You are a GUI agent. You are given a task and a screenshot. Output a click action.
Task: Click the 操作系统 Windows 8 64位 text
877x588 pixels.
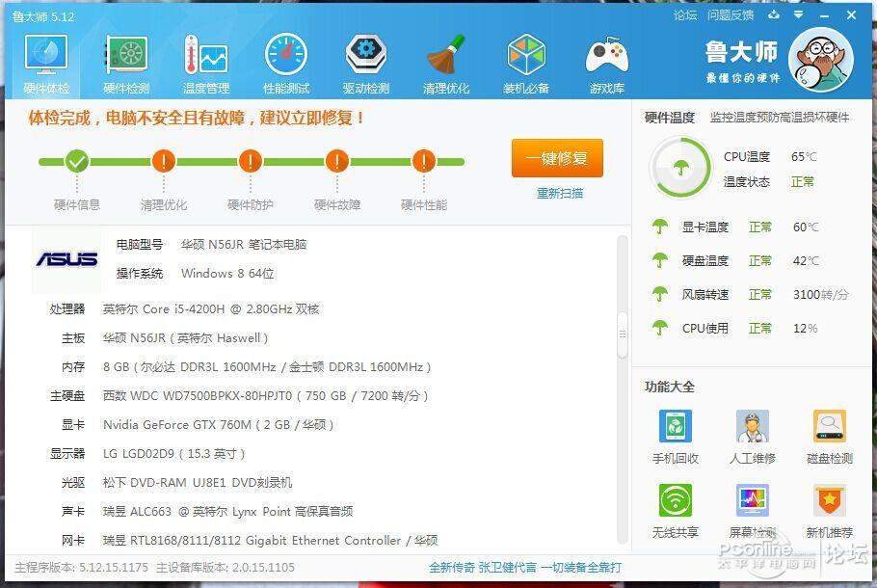point(196,274)
